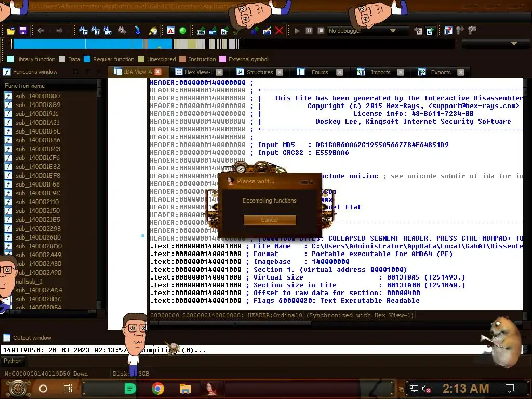532x399 pixels.
Task: Select function sub_140002600
Action: click(38, 237)
